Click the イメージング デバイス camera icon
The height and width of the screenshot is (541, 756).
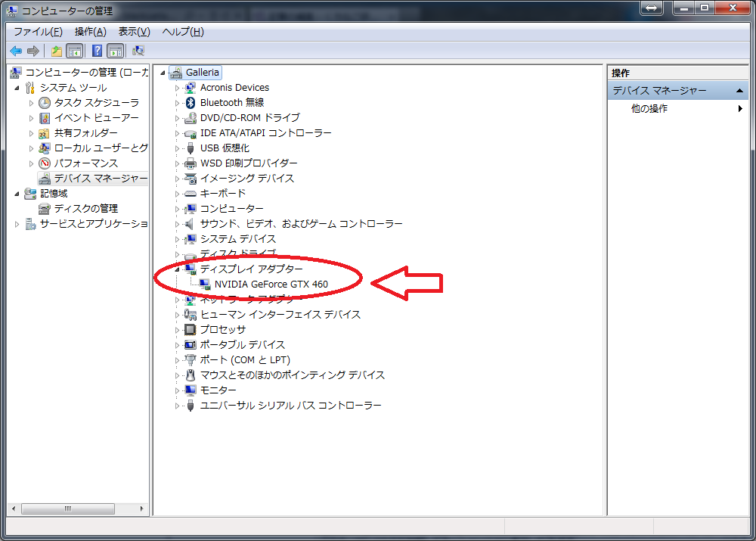tap(191, 179)
